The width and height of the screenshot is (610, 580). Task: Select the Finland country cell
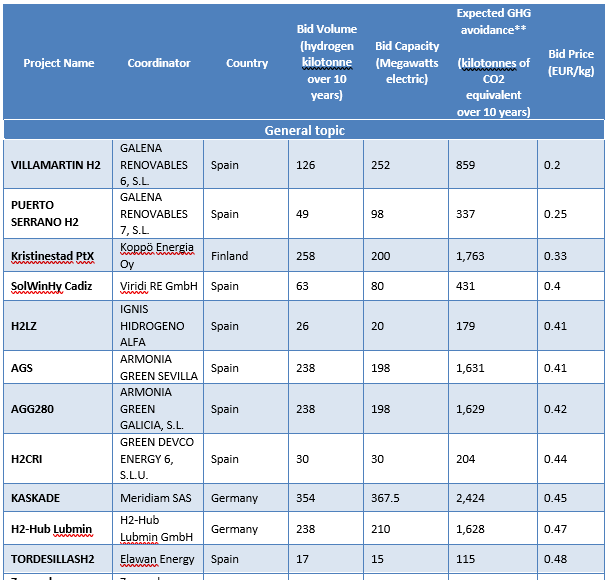(229, 256)
